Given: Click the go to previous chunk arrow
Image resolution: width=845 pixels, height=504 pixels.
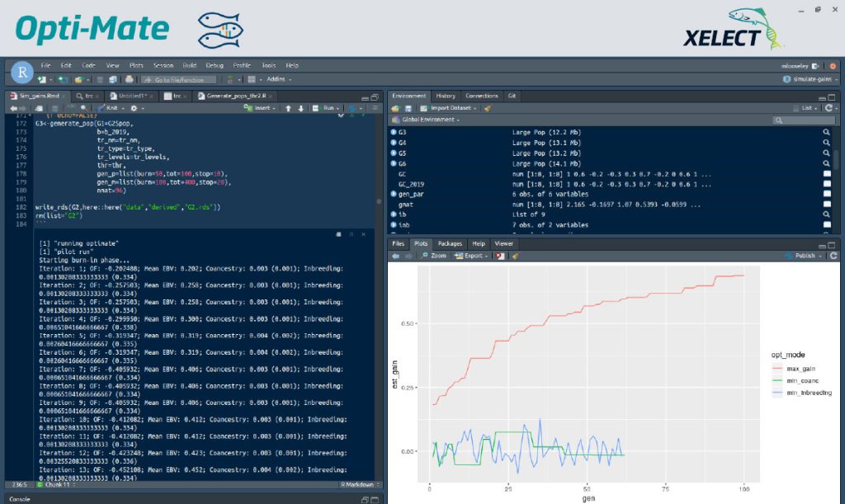Looking at the screenshot, I should coord(288,108).
